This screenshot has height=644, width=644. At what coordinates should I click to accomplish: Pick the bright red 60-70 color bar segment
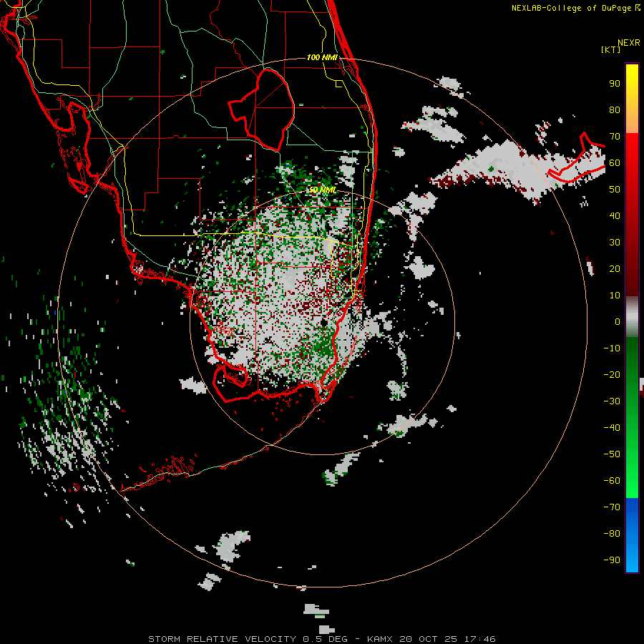pyautogui.click(x=632, y=148)
